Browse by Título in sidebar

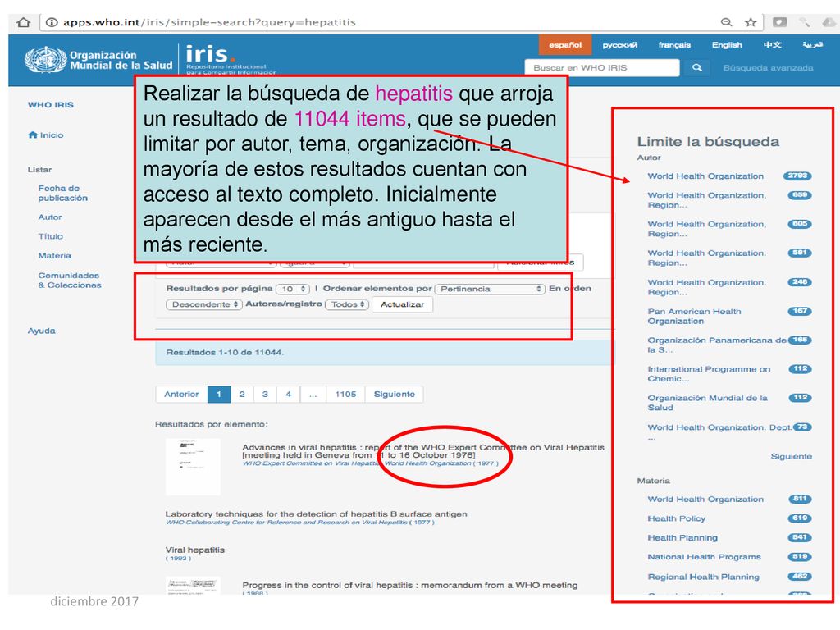(x=50, y=236)
